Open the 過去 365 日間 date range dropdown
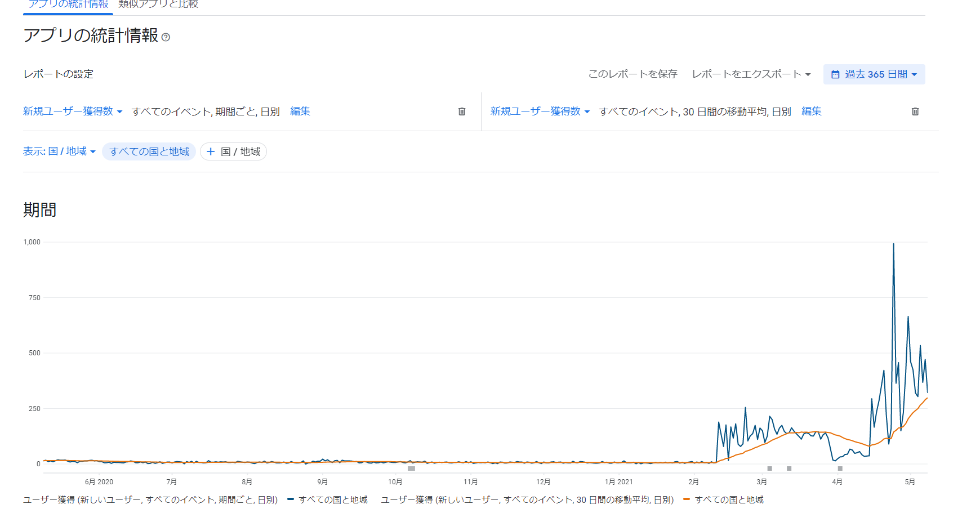 (x=874, y=74)
